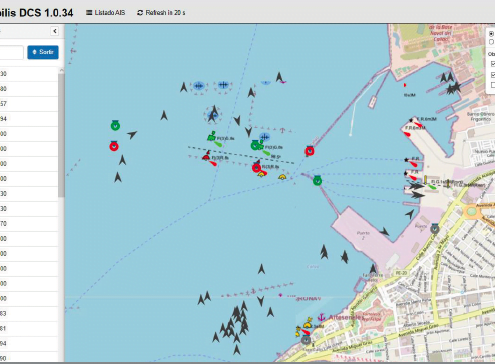Click the ship arrow pointing northeast near the west markers
The height and width of the screenshot is (364, 495).
[x=132, y=134]
